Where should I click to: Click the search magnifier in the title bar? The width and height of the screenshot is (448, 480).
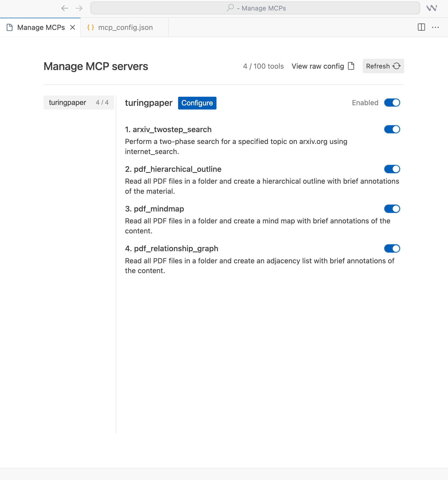pyautogui.click(x=230, y=8)
